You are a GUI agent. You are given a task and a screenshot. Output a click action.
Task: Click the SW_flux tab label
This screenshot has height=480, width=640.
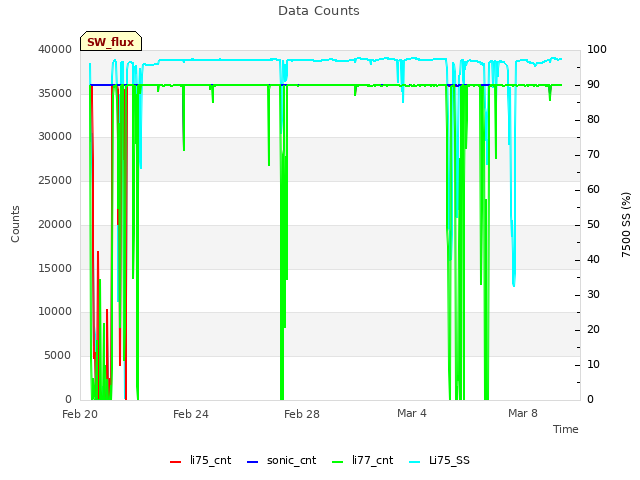pos(111,42)
